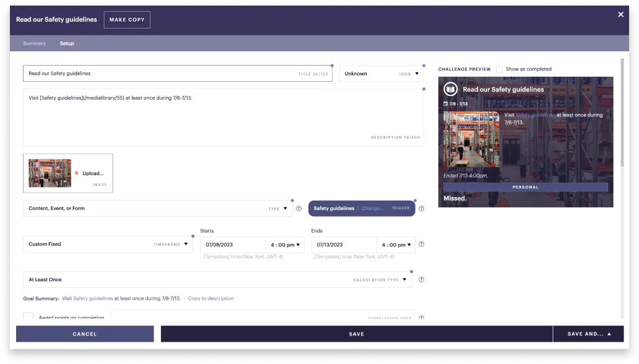The image size is (639, 364).
Task: Click the Make Copy button
Action: click(x=127, y=20)
